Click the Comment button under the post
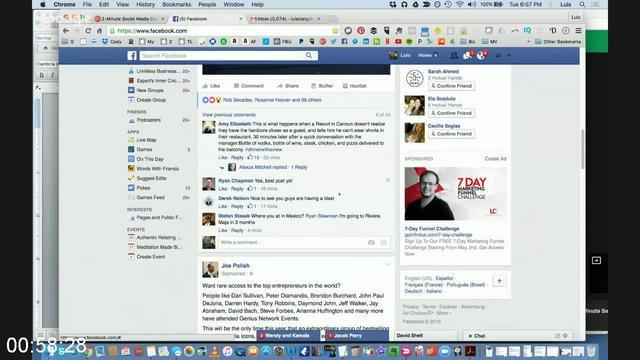The height and width of the screenshot is (360, 640). click(x=249, y=86)
